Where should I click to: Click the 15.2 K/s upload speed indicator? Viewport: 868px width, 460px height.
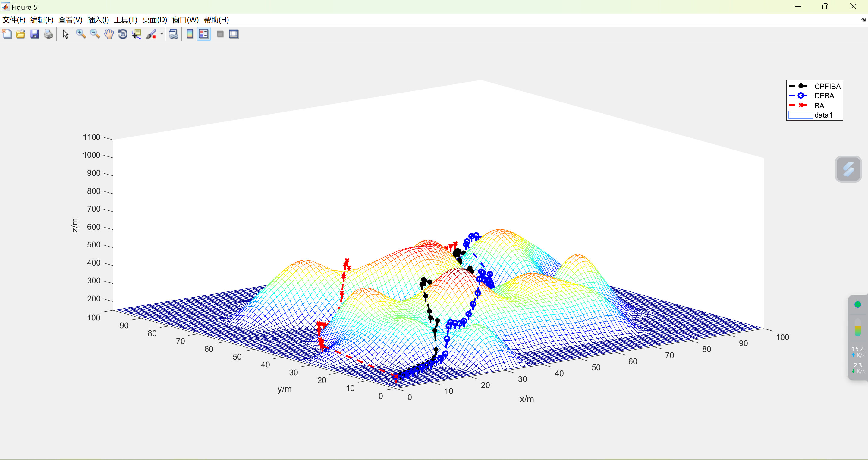coord(858,351)
